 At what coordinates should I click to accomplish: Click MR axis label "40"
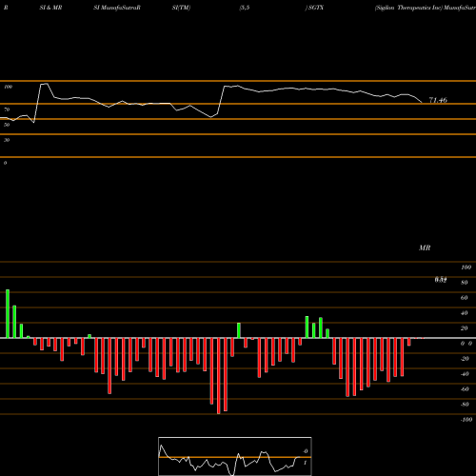(465, 313)
